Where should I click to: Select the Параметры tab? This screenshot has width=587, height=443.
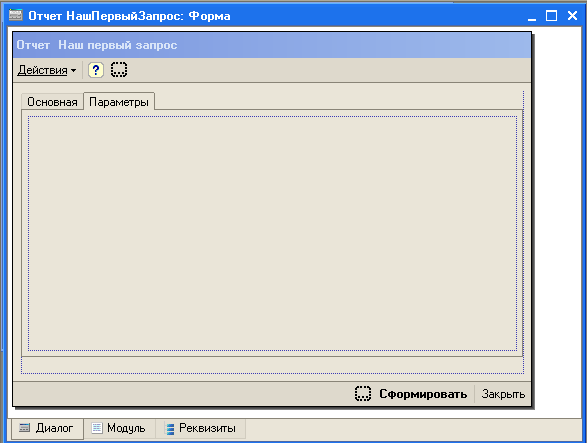pos(119,102)
